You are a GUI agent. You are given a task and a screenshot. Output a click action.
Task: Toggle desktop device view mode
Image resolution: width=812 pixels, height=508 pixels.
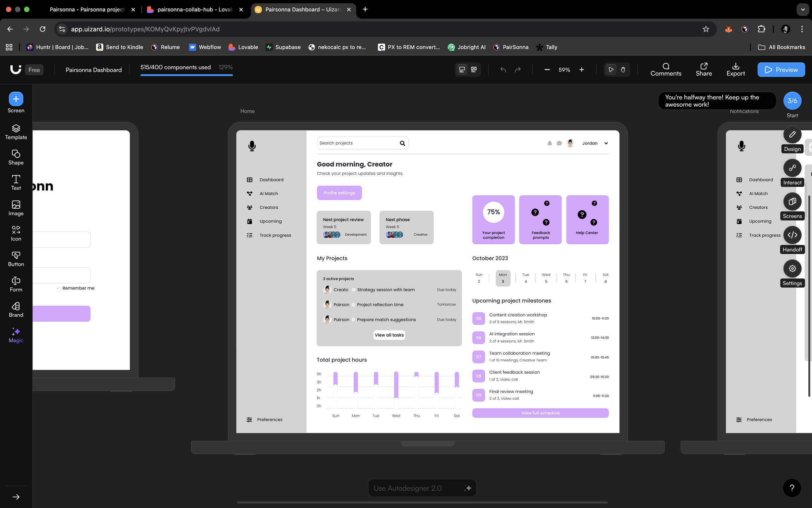point(462,70)
